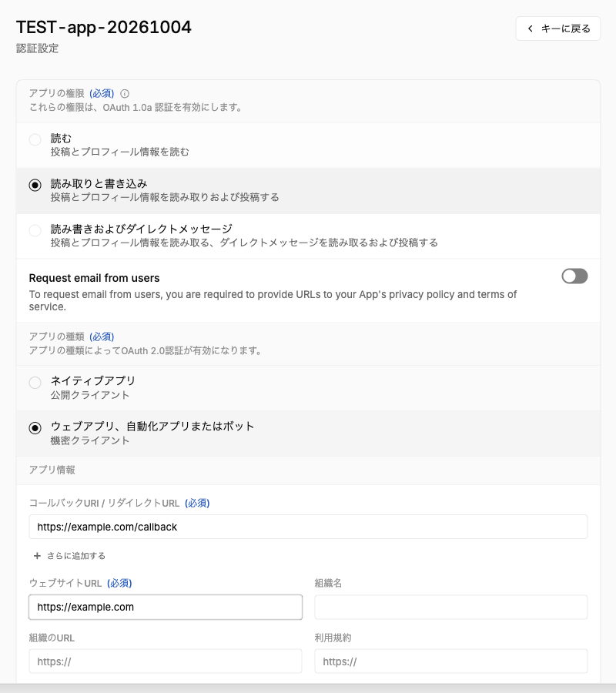
Task: Click the アプリ情報 section heading
Action: point(52,470)
